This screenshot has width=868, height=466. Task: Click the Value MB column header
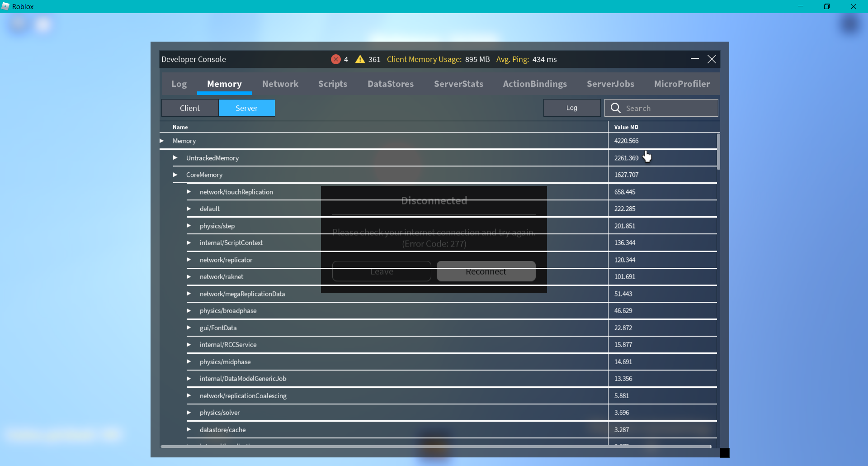[626, 127]
